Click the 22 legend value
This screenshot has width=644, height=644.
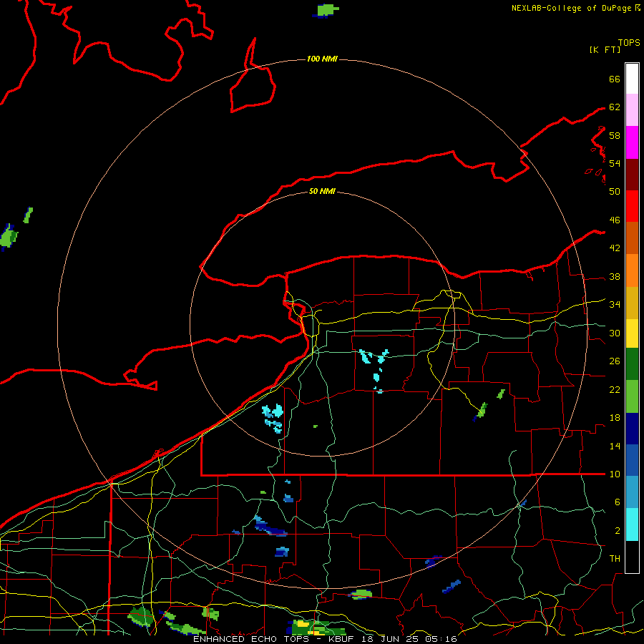click(615, 389)
